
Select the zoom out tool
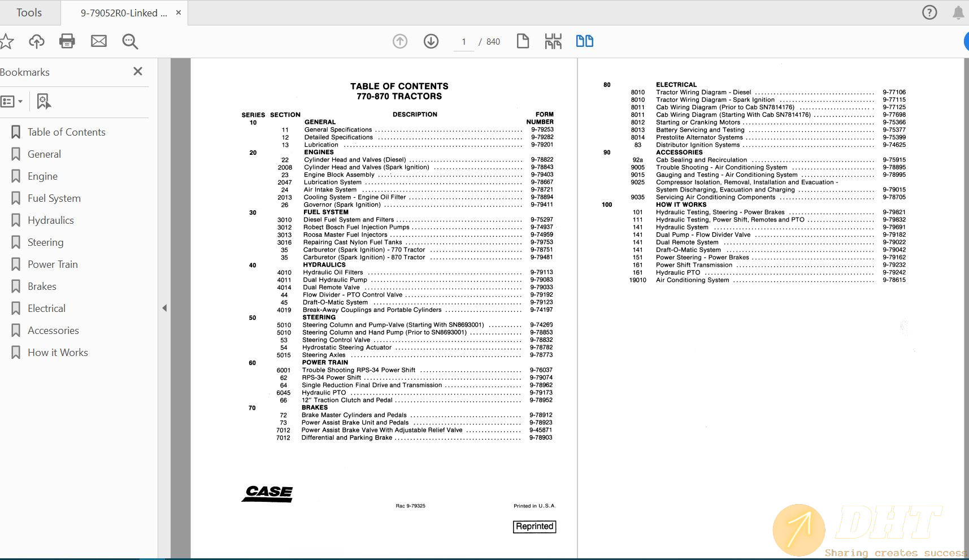coord(130,41)
